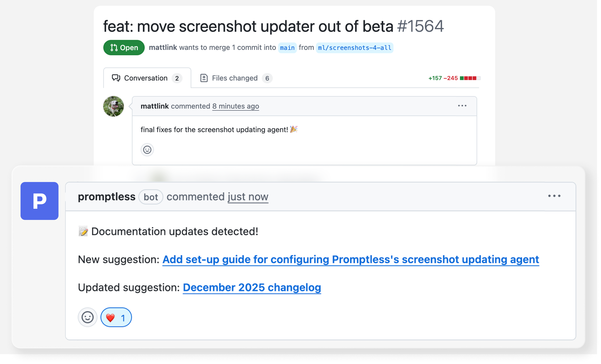Click the diff stat color bar

coord(470,78)
